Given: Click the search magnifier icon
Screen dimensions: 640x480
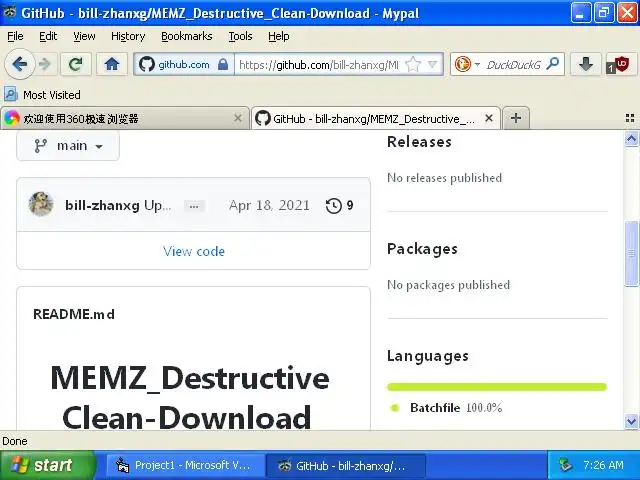Looking at the screenshot, I should (x=553, y=64).
